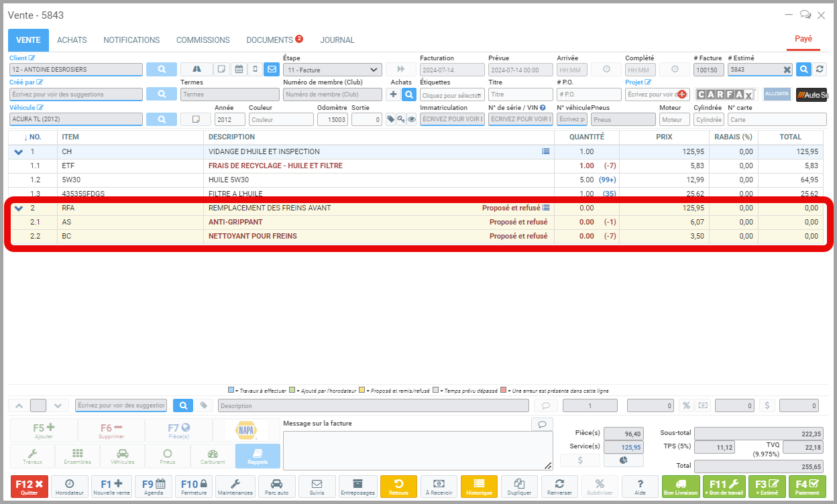Open the Horodateur clock tool
837x504 pixels.
click(70, 487)
